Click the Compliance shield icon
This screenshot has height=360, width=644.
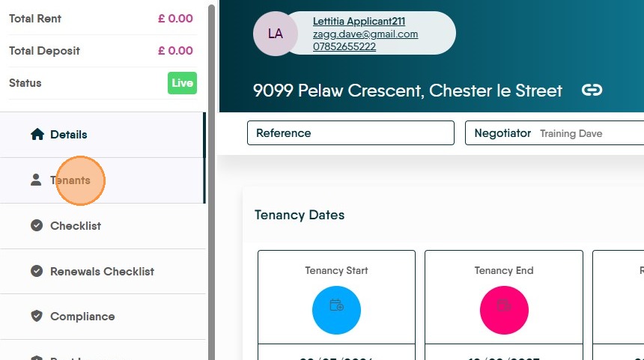(x=36, y=317)
